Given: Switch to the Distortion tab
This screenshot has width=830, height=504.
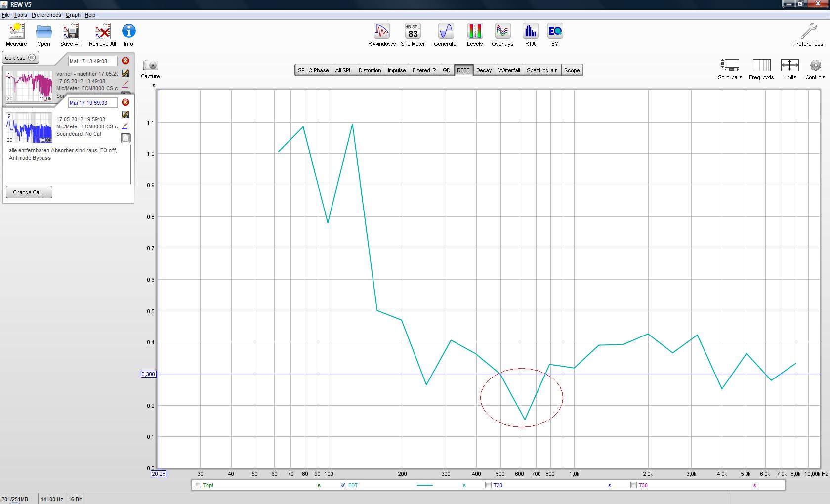Looking at the screenshot, I should point(370,70).
